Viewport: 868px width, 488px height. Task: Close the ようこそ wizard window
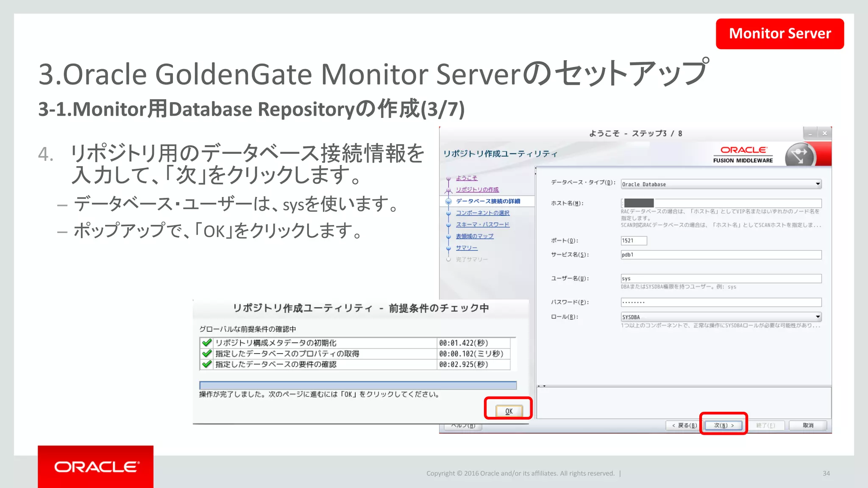(825, 133)
